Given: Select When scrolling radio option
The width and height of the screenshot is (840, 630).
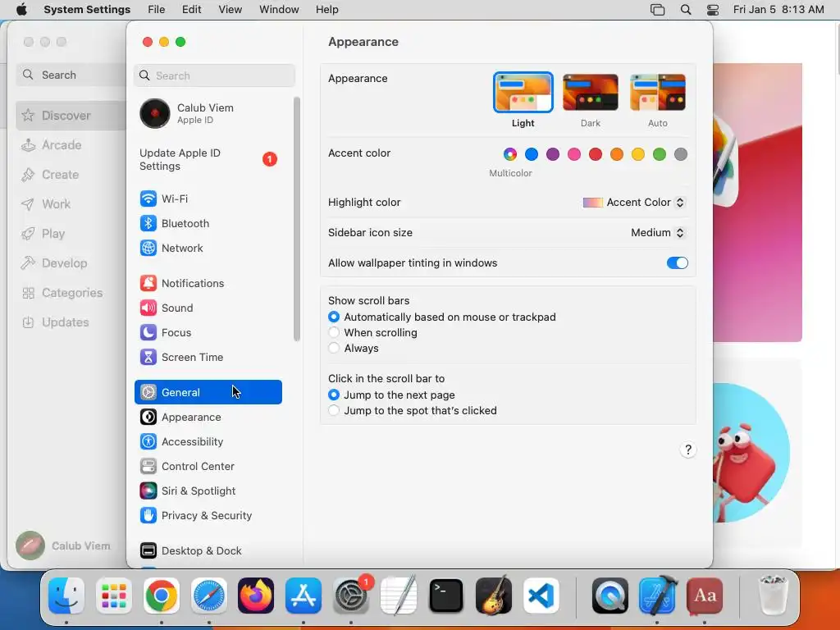Looking at the screenshot, I should [334, 333].
